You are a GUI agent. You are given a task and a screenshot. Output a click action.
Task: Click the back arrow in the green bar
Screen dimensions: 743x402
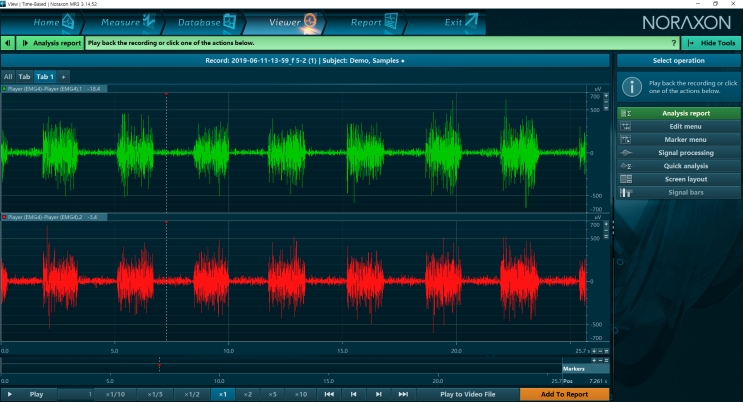[8, 43]
